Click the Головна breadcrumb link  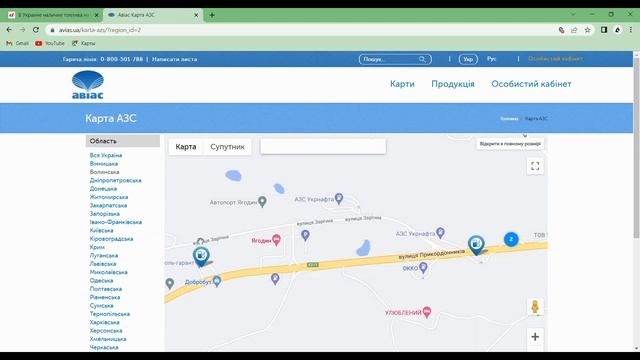point(509,119)
